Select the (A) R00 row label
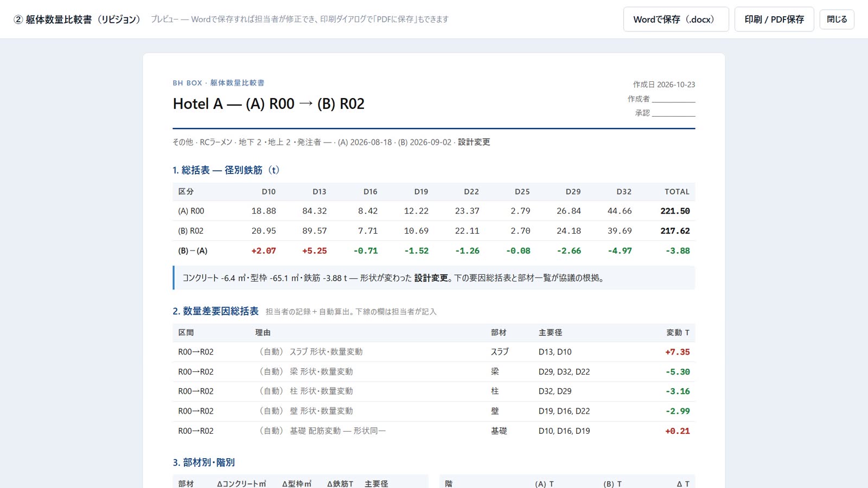Image resolution: width=868 pixels, height=488 pixels. 191,211
